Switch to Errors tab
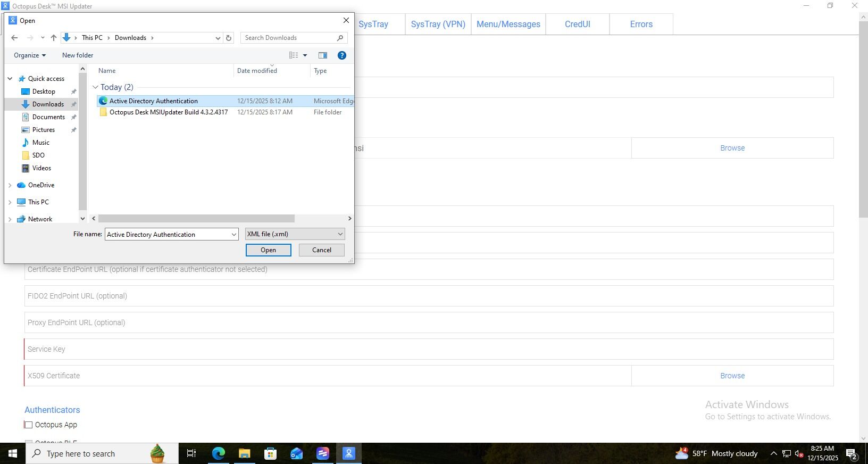 641,24
